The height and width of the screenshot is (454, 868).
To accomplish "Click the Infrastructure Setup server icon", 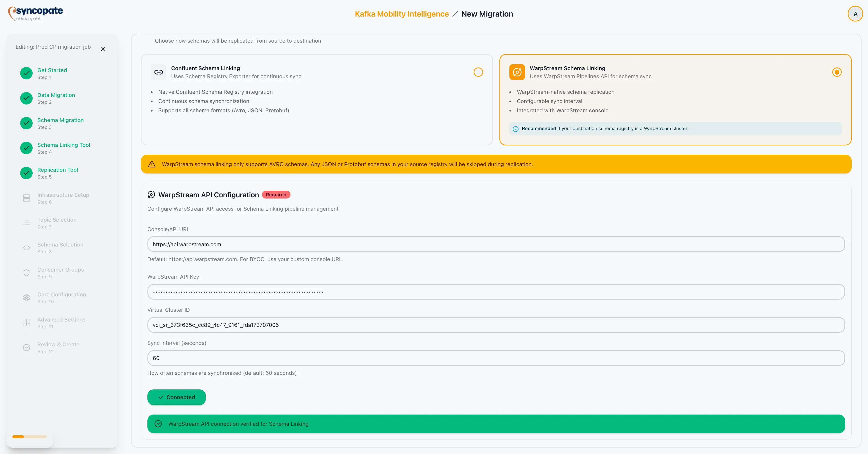I will pyautogui.click(x=26, y=198).
